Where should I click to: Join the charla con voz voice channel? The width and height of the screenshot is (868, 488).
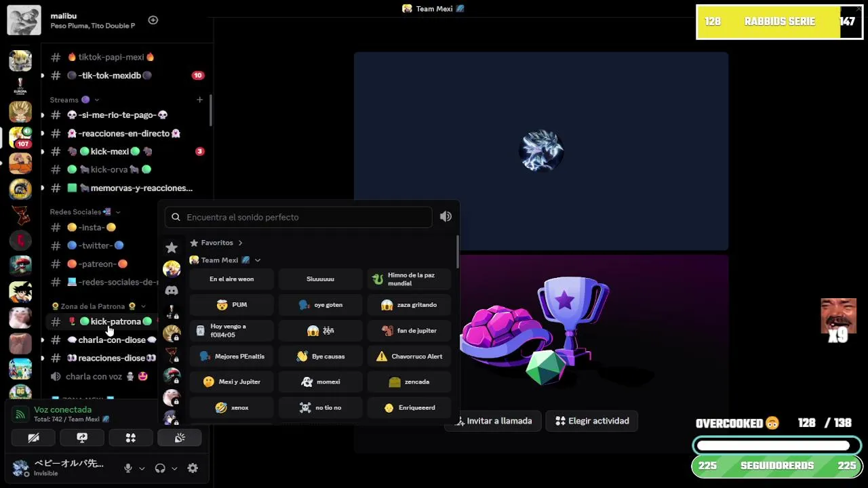(x=102, y=376)
